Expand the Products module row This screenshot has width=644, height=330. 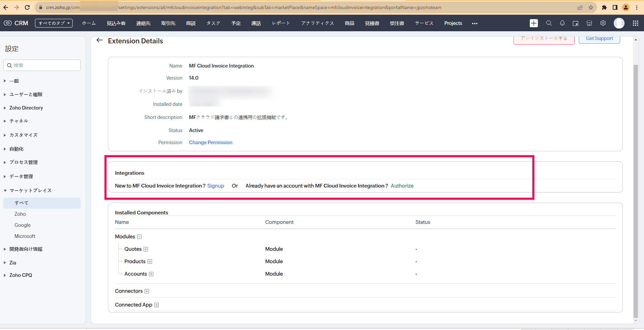[150, 261]
